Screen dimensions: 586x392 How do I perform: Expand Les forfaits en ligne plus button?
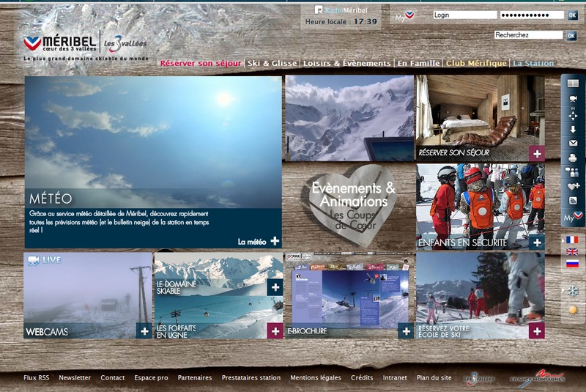[x=275, y=330]
